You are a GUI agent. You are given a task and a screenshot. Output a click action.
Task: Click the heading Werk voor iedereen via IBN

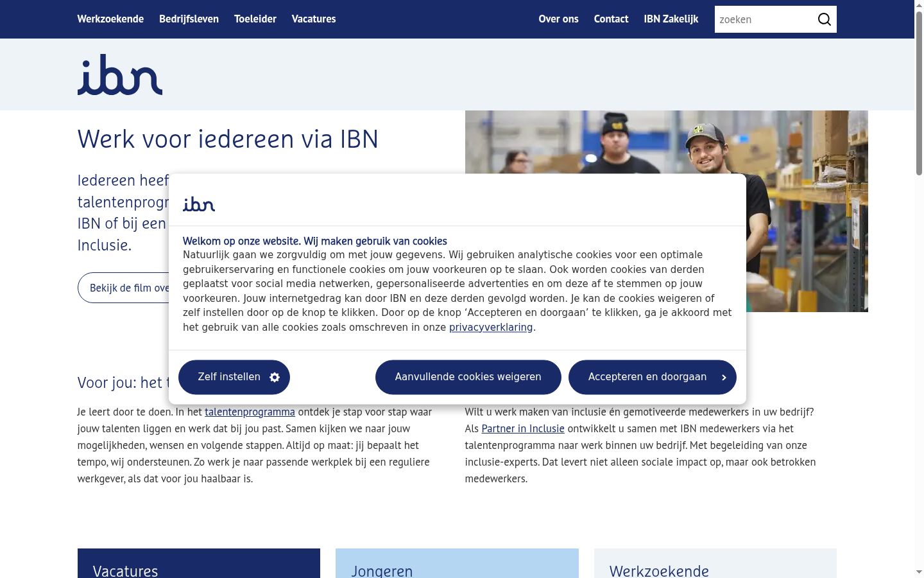pos(228,139)
